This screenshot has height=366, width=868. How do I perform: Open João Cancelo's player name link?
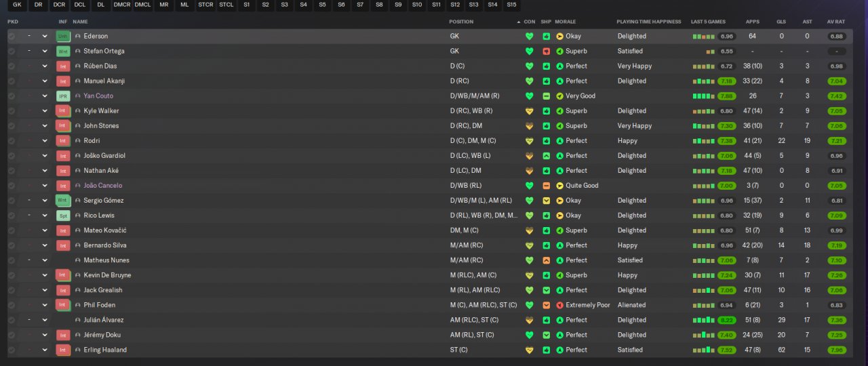click(x=103, y=186)
